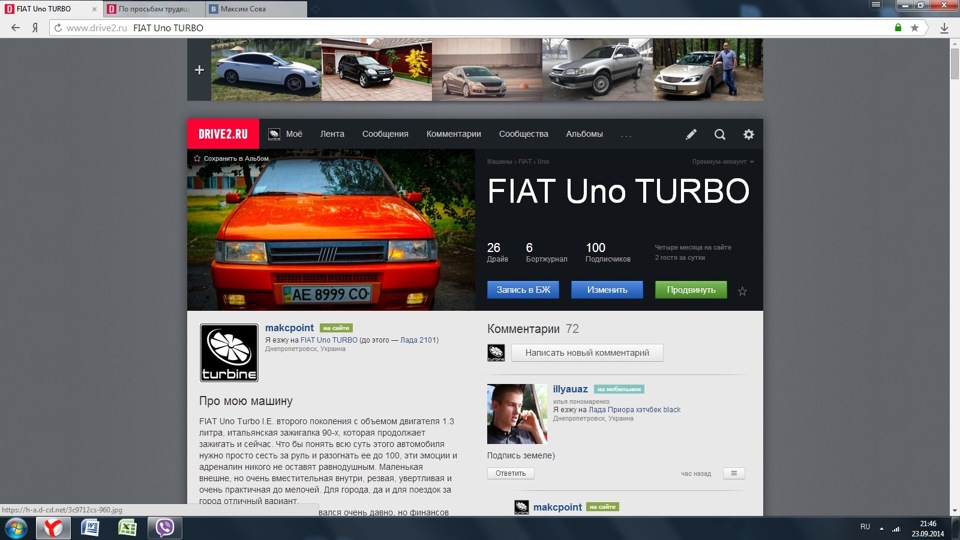Open Бортжурнал counter link
Viewport: 960px width, 540px height.
click(x=546, y=253)
